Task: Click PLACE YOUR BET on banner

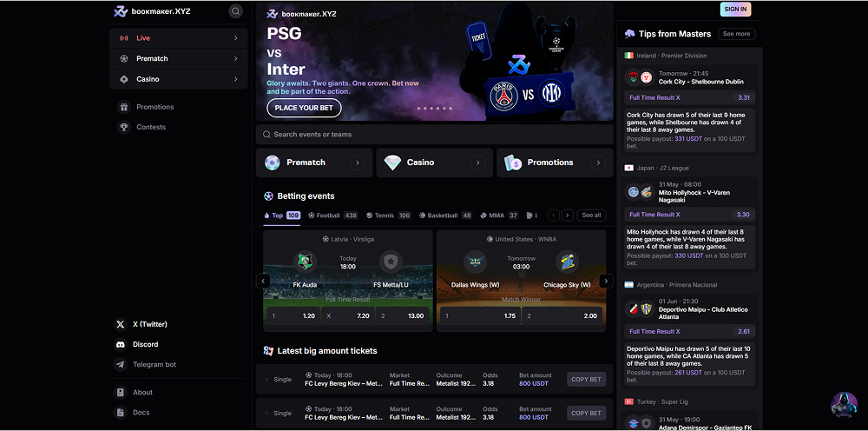Action: 304,108
